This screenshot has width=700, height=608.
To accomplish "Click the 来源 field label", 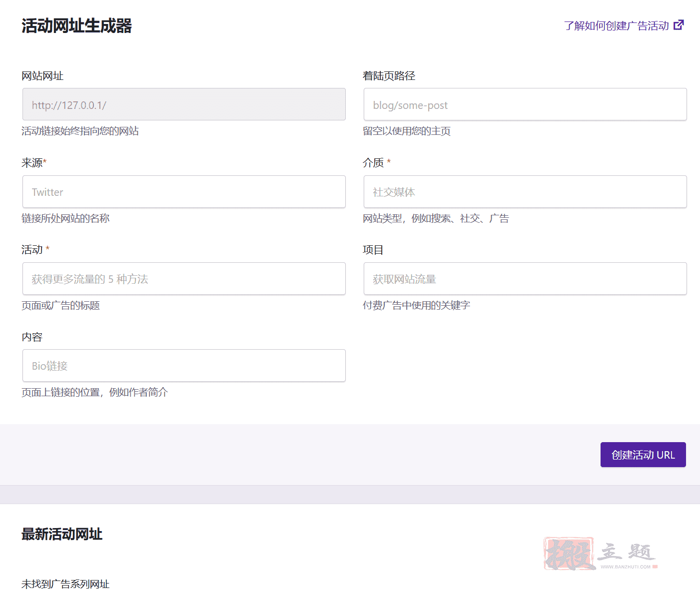I will pos(34,163).
